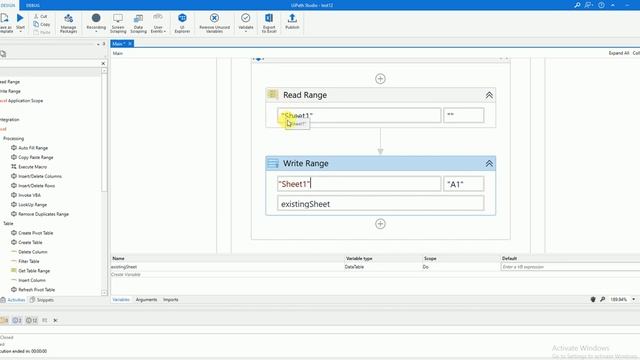640x360 pixels.
Task: Click the Write Range activity icon
Action: [273, 163]
